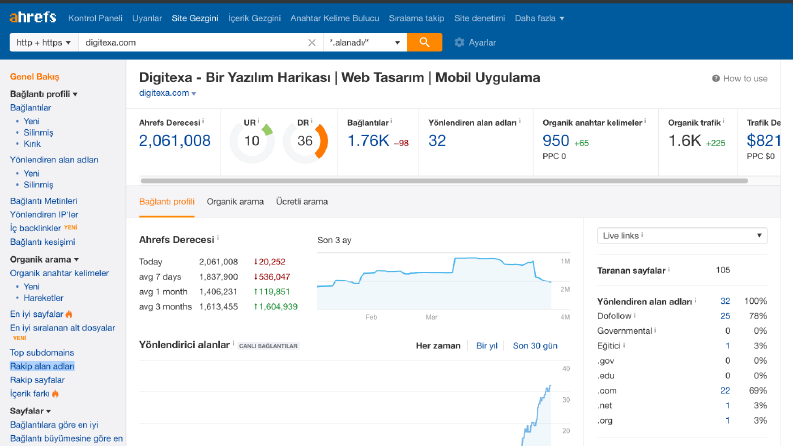Click the DR gauge info icon

coord(312,121)
